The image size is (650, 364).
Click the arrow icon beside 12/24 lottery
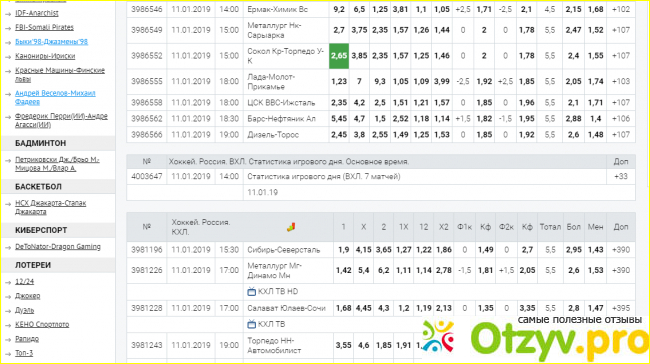point(8,282)
